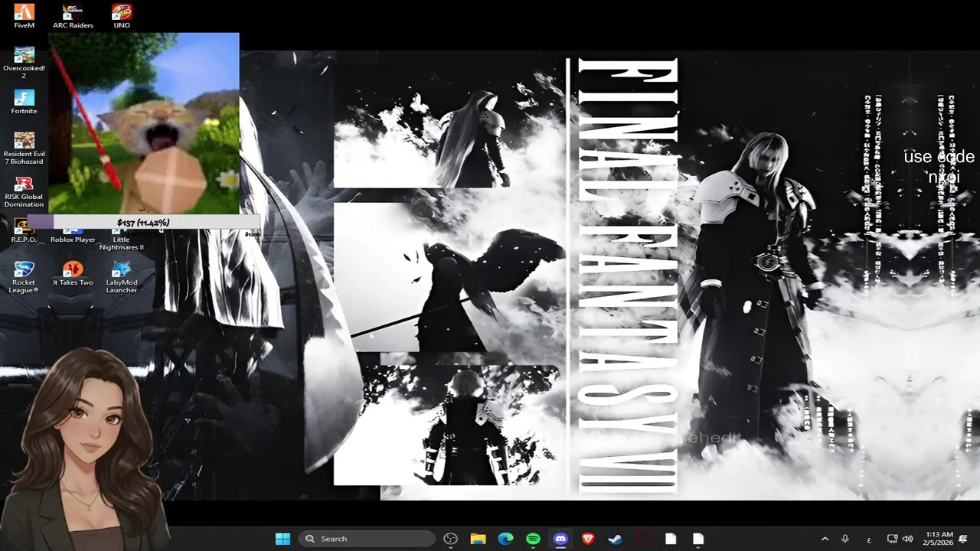Expand the system tray hidden icons chevron
980x551 pixels.
(825, 539)
